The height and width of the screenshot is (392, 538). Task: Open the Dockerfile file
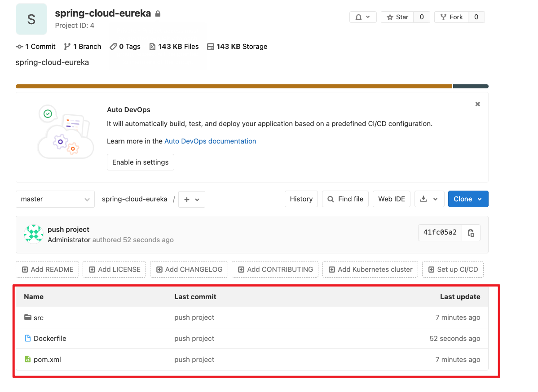pos(50,339)
